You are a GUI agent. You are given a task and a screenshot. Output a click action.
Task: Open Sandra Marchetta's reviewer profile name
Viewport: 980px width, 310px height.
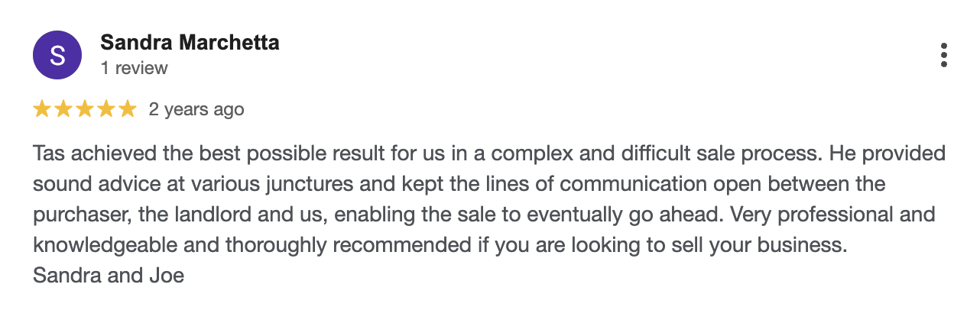190,43
